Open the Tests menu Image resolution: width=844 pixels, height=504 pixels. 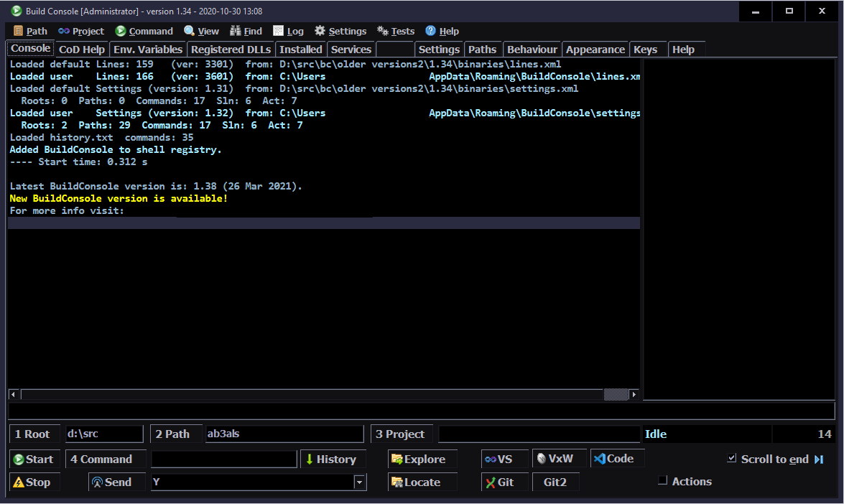pyautogui.click(x=396, y=31)
